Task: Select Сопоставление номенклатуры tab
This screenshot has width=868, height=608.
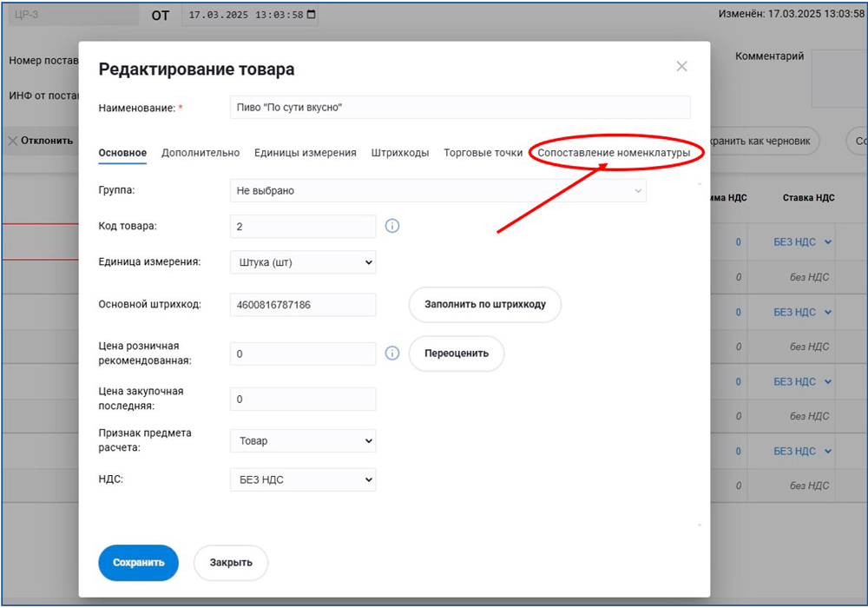Action: [x=615, y=153]
